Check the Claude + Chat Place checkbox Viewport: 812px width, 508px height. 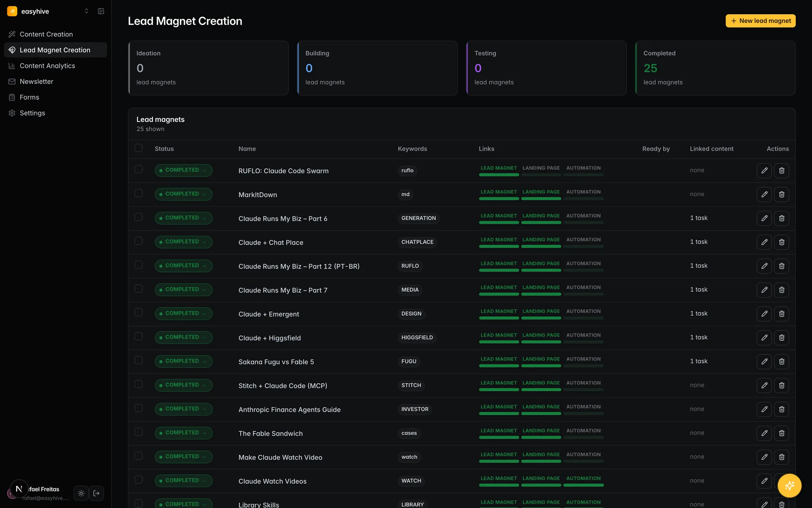pos(138,241)
